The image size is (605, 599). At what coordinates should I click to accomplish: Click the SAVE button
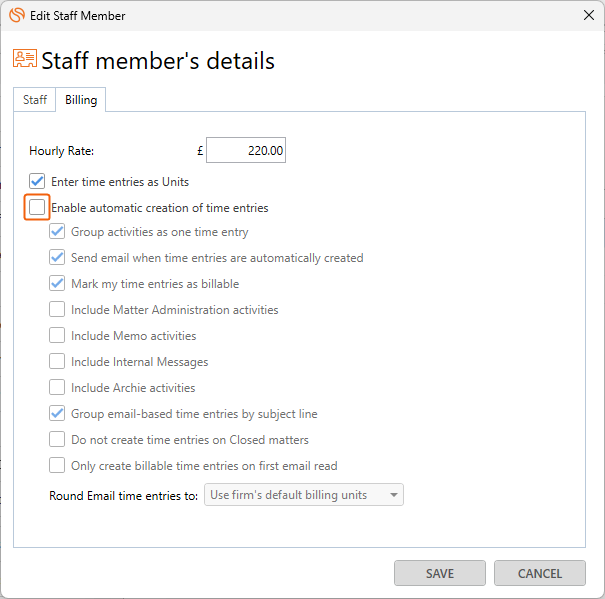click(440, 573)
